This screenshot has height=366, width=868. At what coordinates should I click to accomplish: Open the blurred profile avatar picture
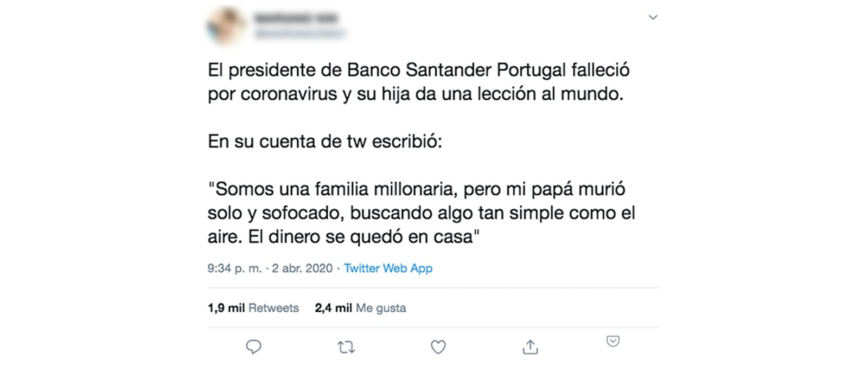pyautogui.click(x=226, y=25)
